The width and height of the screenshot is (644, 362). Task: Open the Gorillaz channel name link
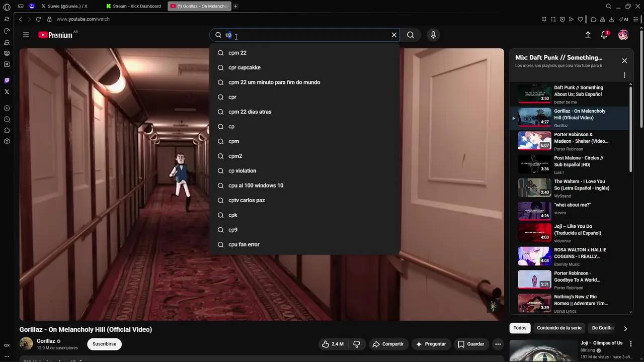[x=46, y=341]
